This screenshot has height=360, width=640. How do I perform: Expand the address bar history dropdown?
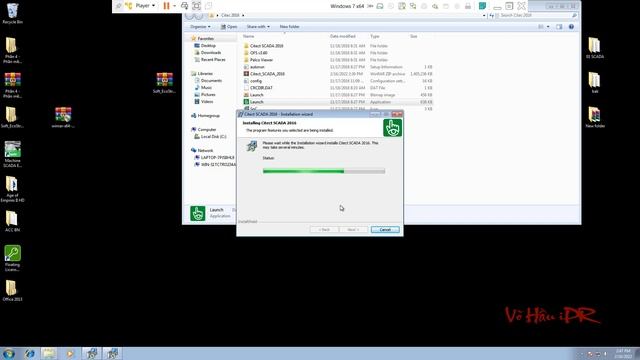point(484,16)
